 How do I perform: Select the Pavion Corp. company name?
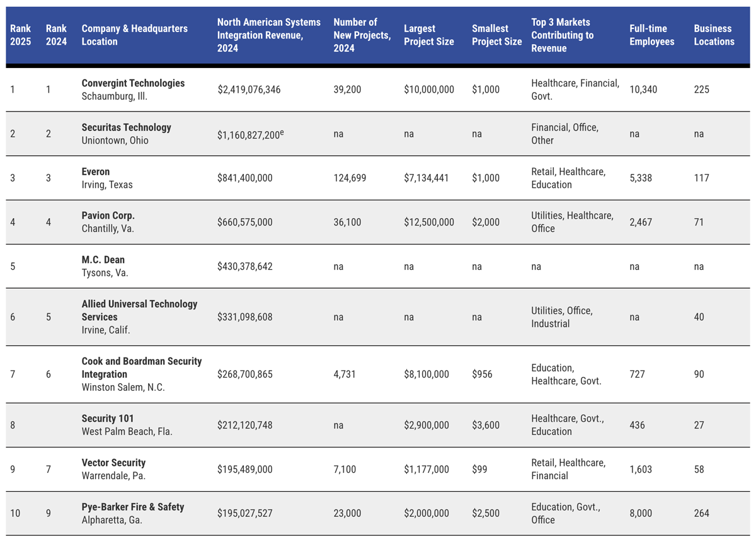point(108,216)
